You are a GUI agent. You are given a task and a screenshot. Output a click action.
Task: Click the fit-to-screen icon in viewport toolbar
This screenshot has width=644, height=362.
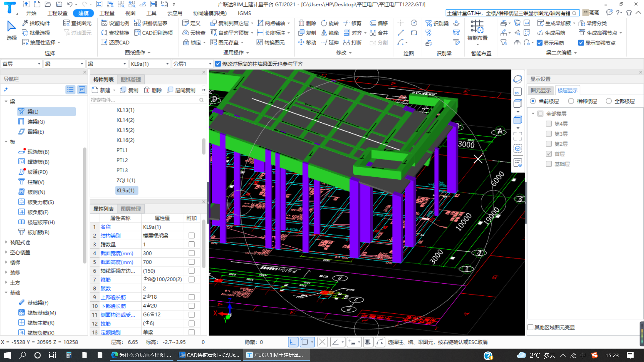point(518,136)
